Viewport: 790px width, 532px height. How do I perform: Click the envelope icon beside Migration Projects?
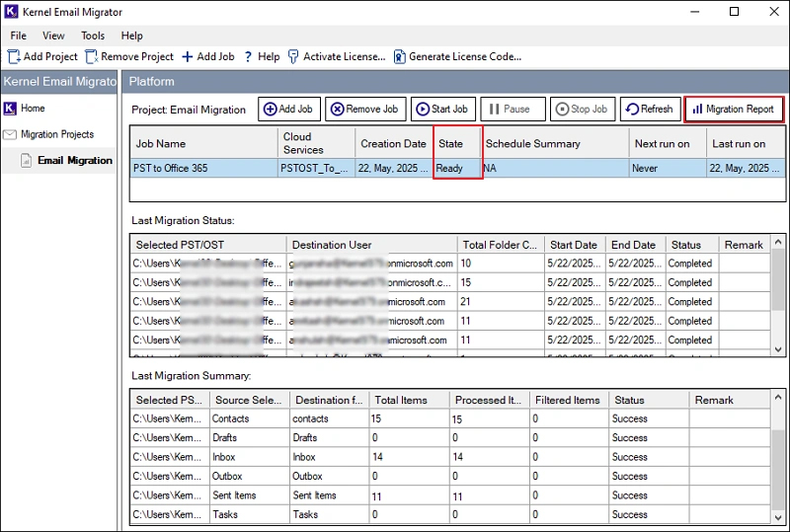(10, 134)
